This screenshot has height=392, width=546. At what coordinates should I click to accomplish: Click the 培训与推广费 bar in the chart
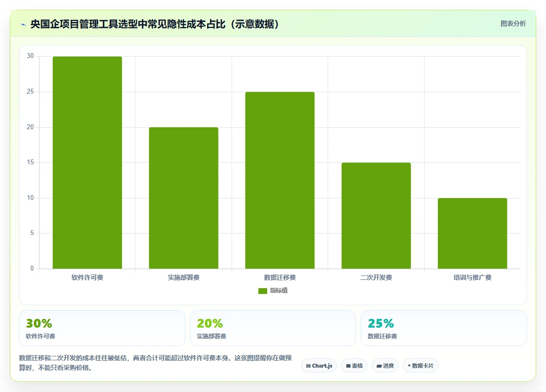click(x=472, y=233)
